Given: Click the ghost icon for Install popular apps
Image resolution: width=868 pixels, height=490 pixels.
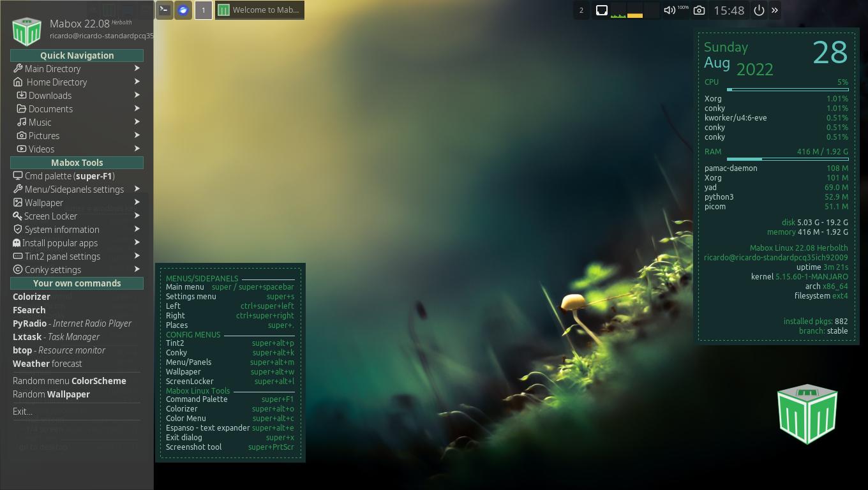Looking at the screenshot, I should [17, 242].
